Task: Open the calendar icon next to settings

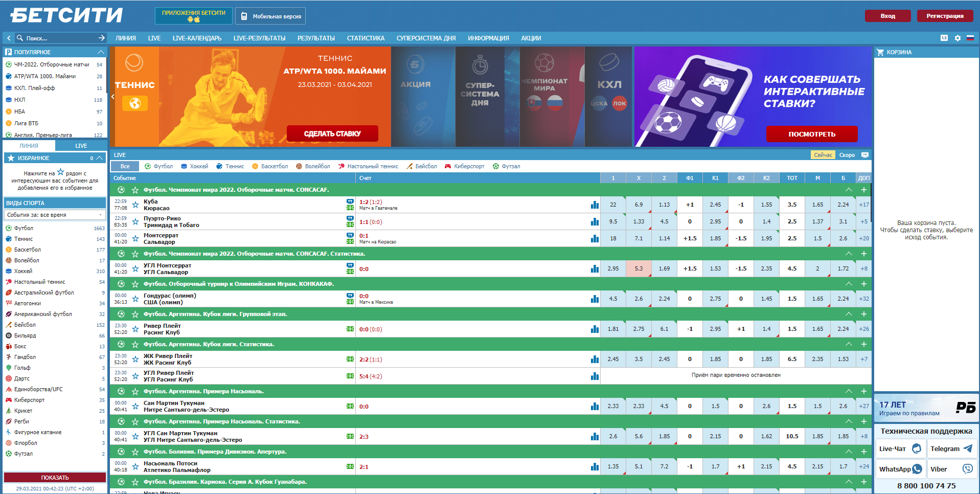Action: pos(944,38)
